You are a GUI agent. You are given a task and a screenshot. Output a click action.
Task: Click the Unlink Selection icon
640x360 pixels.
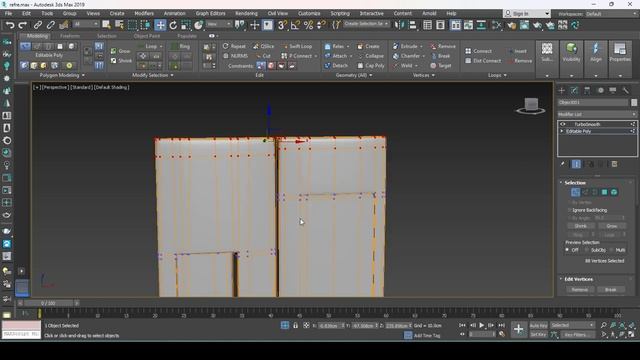(x=51, y=25)
